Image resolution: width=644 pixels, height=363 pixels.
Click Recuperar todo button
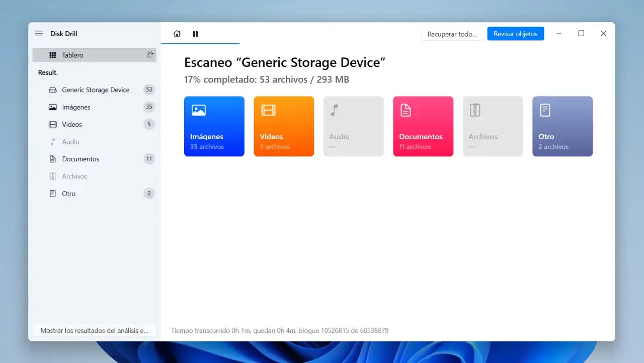[452, 34]
